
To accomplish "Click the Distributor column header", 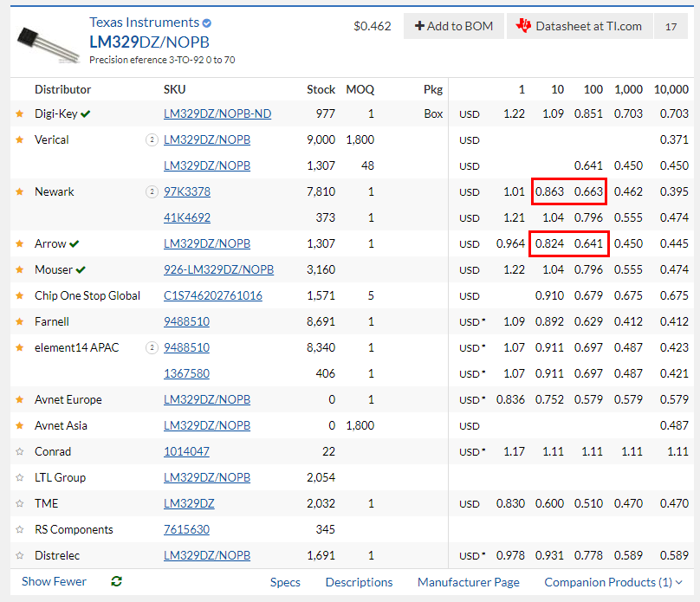I will pyautogui.click(x=63, y=90).
